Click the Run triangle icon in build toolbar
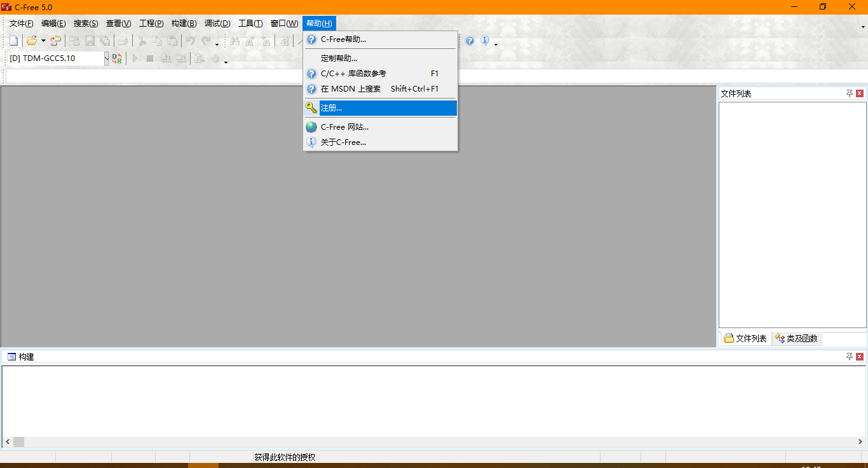Image resolution: width=868 pixels, height=468 pixels. coord(135,59)
